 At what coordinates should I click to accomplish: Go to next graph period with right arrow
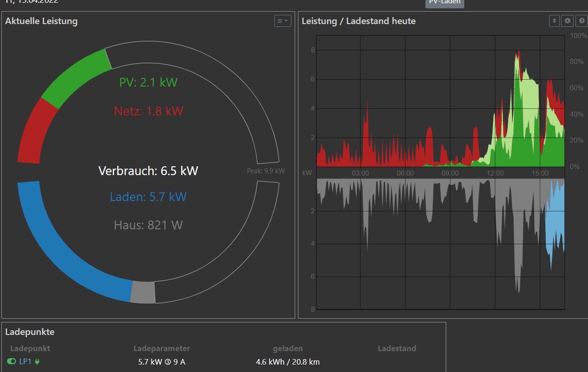pyautogui.click(x=581, y=21)
